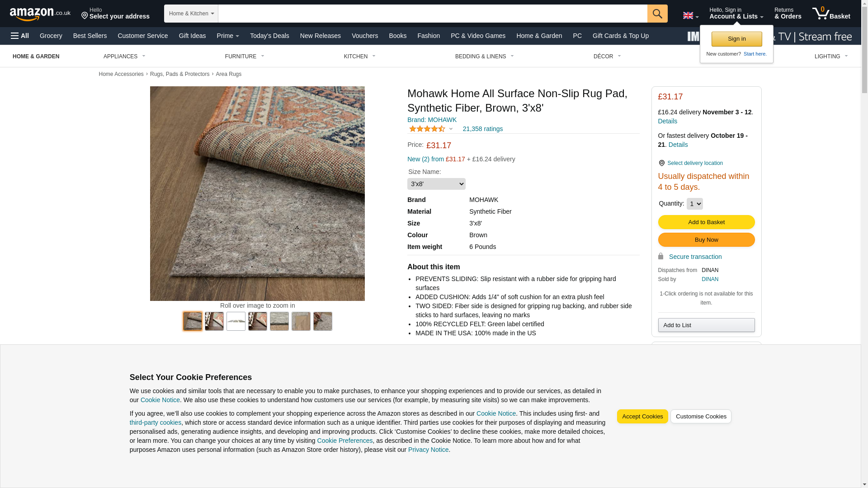Click the delivery location pin icon

(x=661, y=163)
